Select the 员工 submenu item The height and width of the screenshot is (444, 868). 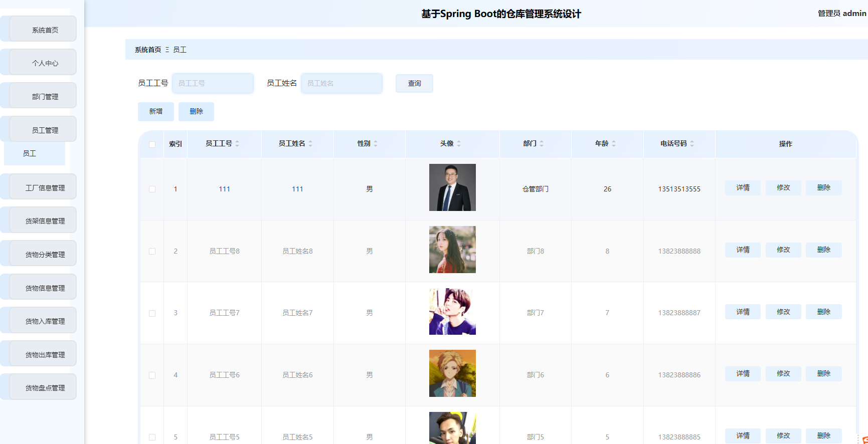[x=35, y=153]
